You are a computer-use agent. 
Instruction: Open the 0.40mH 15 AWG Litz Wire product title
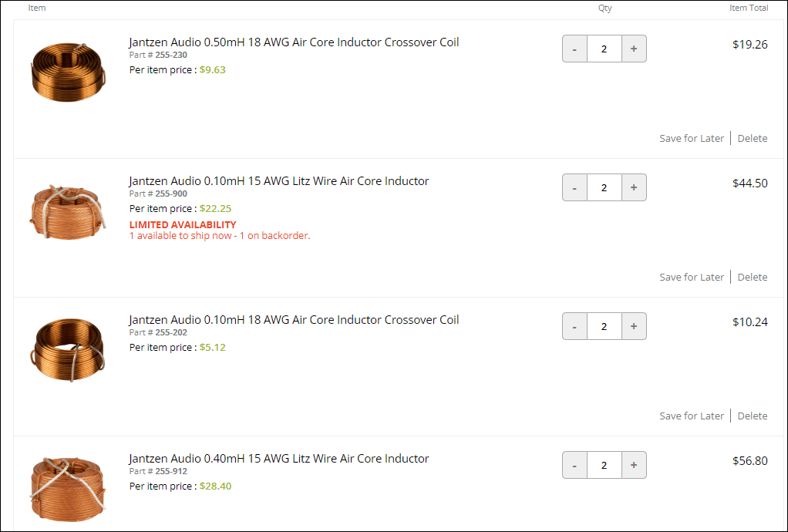pos(279,458)
